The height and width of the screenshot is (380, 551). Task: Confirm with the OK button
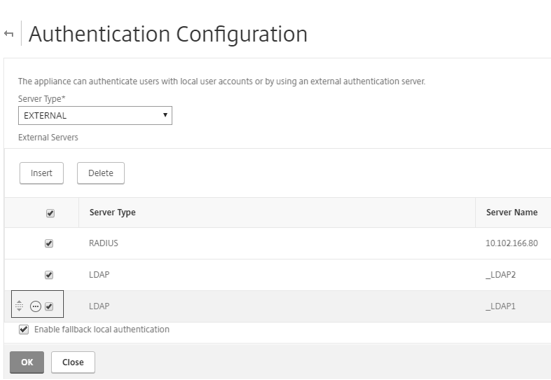[27, 362]
